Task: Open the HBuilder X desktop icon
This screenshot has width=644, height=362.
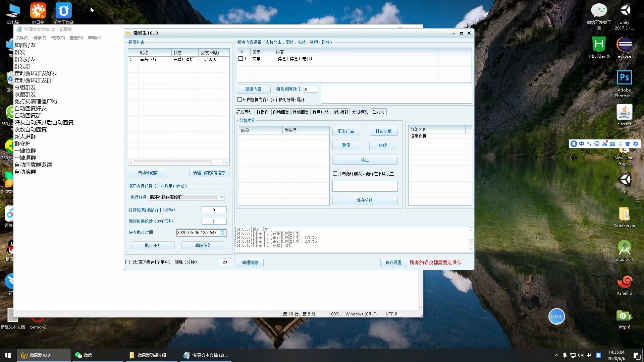Action: coord(599,47)
